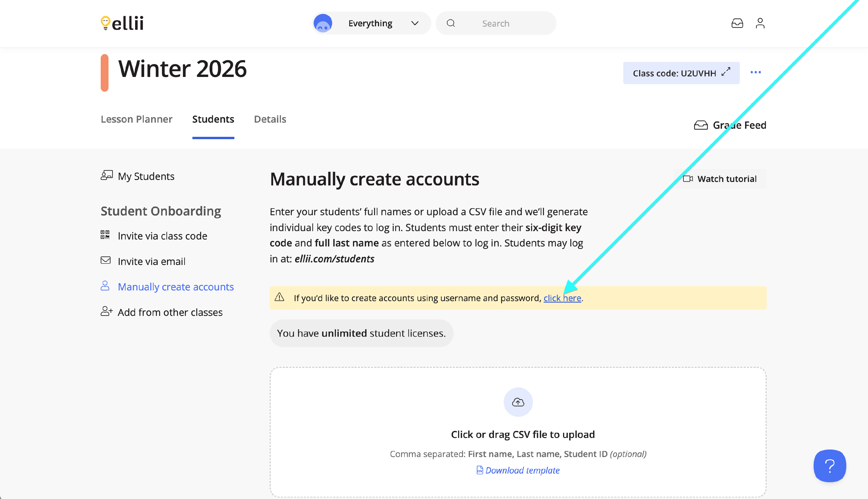
Task: Click the orange class color bar
Action: 104,73
